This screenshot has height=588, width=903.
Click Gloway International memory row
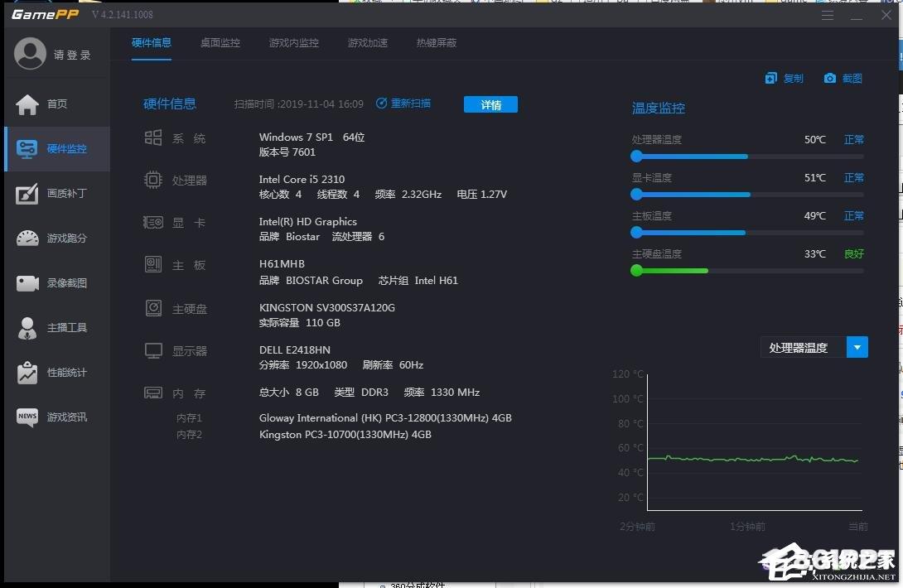point(385,418)
